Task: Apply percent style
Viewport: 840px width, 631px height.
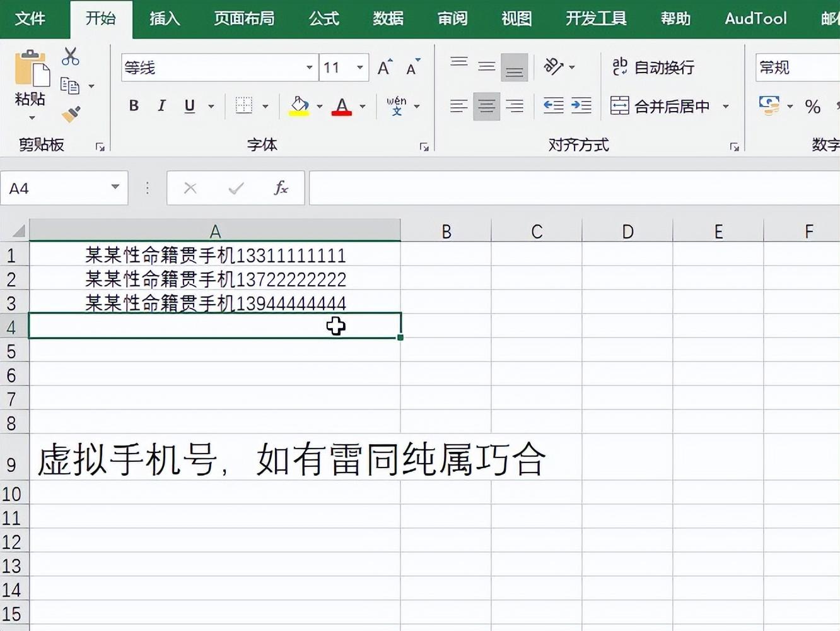Action: point(813,106)
